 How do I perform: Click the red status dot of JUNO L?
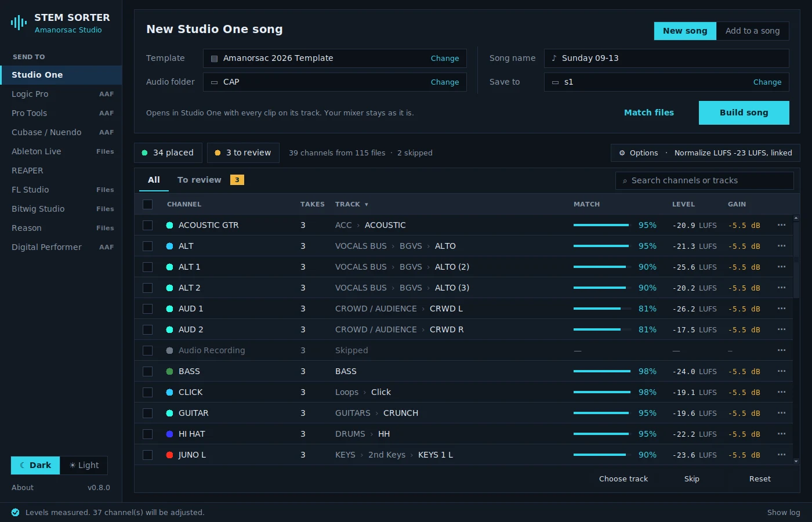(x=169, y=455)
